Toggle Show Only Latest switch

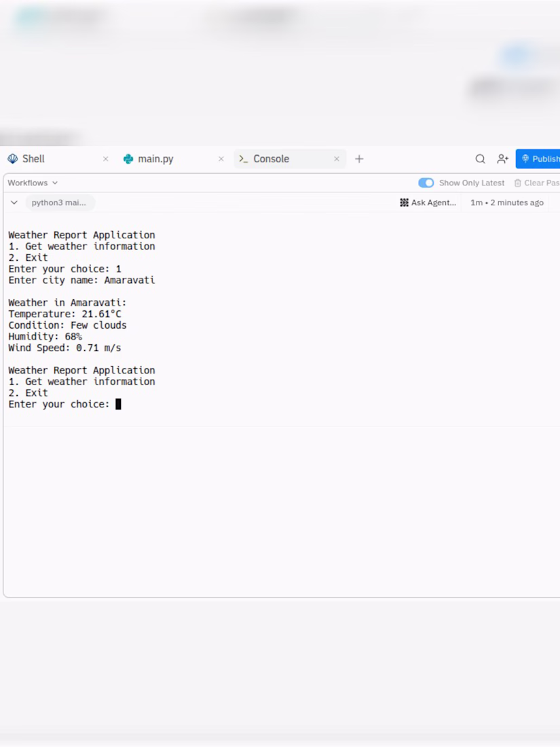pos(426,183)
